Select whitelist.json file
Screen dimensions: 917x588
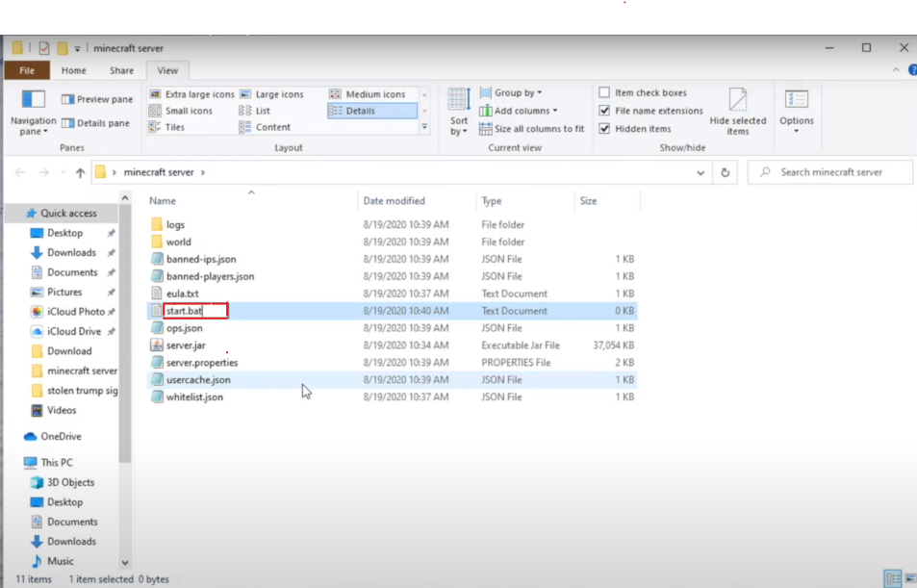[x=194, y=397]
